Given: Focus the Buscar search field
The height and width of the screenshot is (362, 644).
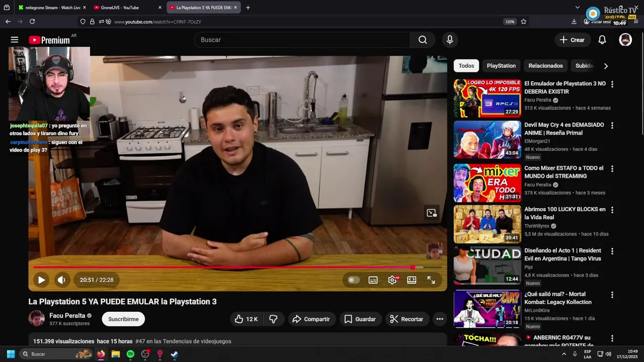Looking at the screenshot, I should point(302,40).
